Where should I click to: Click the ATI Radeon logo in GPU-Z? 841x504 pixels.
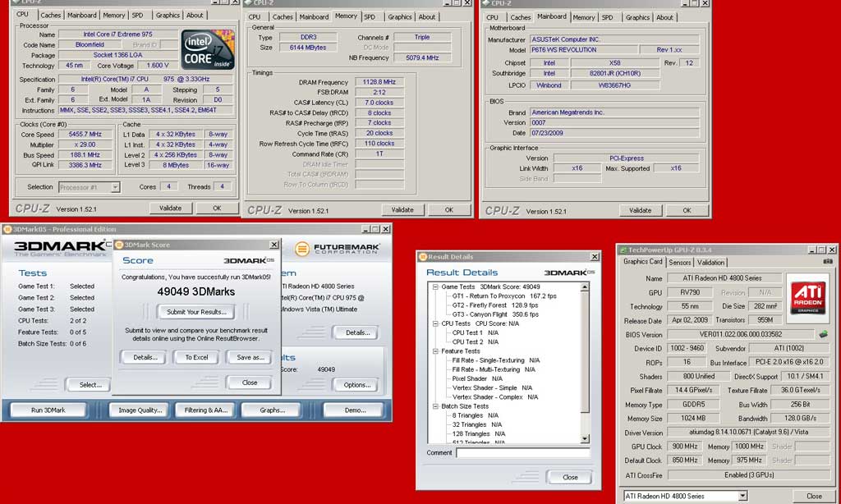[x=808, y=298]
